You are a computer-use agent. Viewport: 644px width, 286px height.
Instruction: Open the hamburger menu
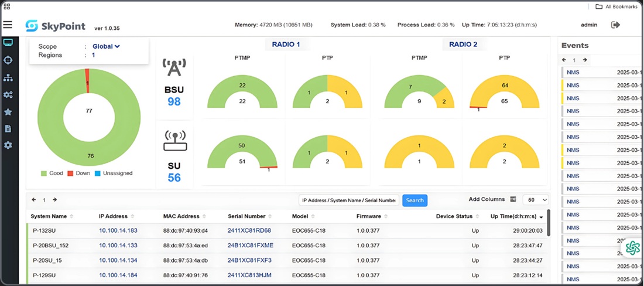tap(8, 25)
